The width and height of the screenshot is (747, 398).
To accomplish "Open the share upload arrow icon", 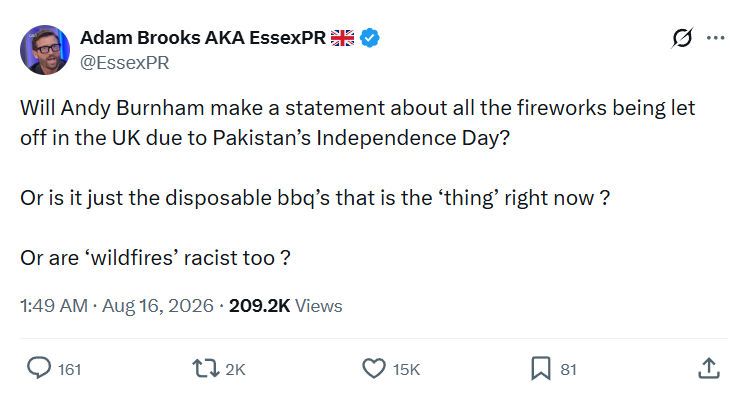I will pos(708,368).
